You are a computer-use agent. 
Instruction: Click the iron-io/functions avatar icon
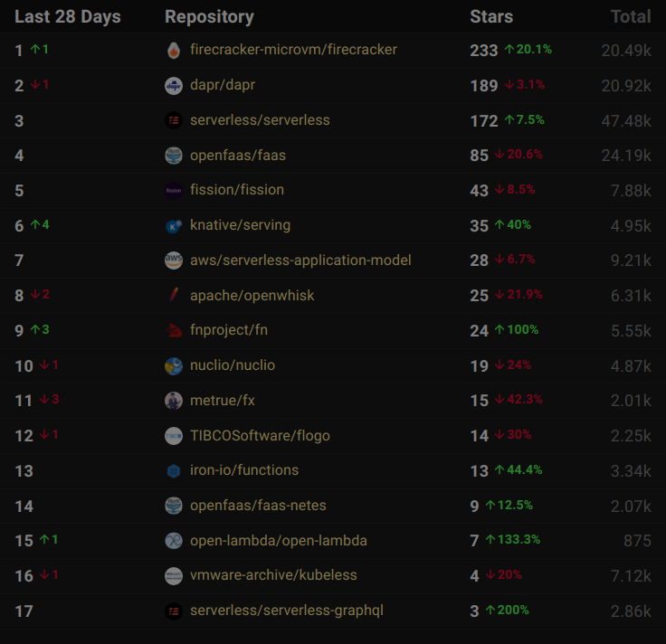click(174, 471)
